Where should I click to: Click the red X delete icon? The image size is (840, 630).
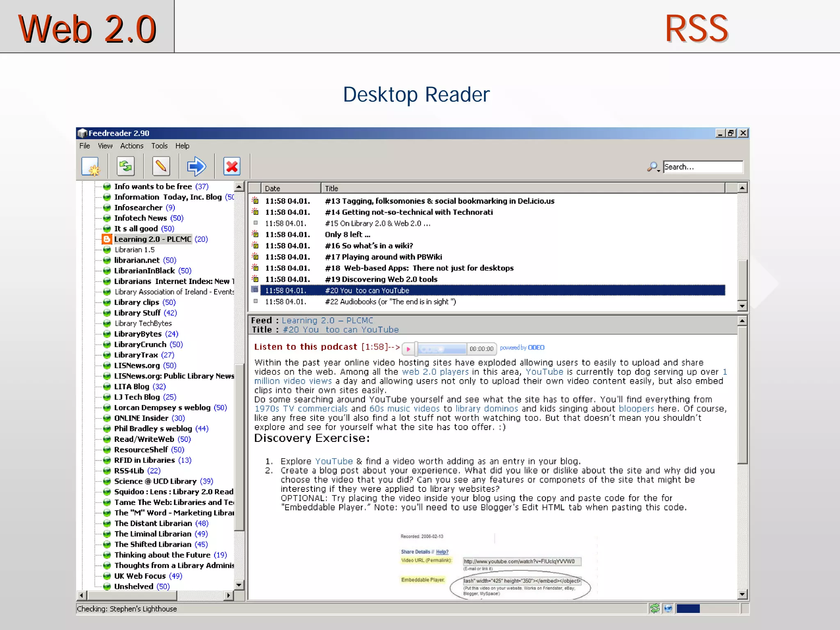(232, 166)
